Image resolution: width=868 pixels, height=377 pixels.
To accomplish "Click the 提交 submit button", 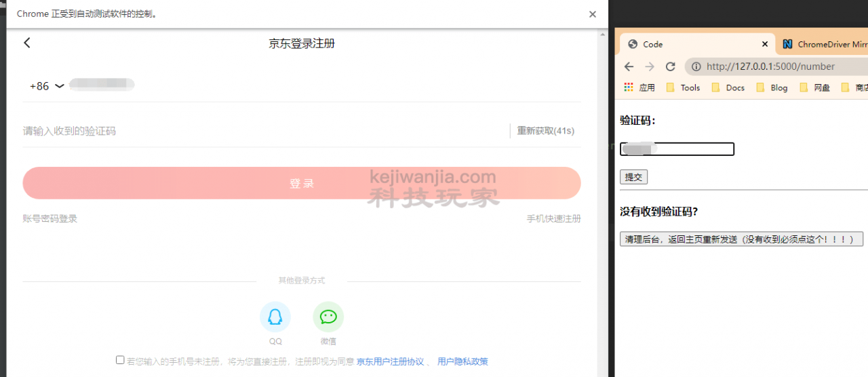I will 633,177.
